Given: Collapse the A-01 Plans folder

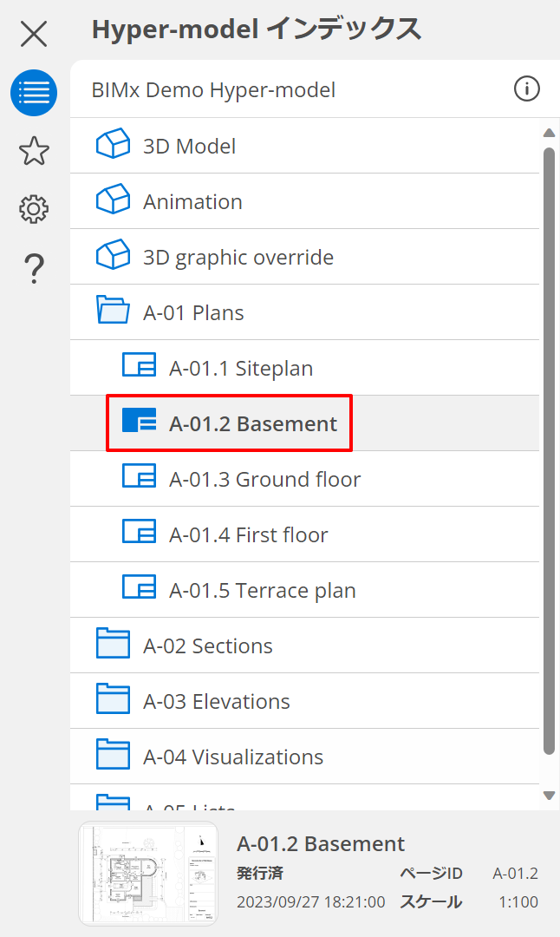Looking at the screenshot, I should click(113, 311).
